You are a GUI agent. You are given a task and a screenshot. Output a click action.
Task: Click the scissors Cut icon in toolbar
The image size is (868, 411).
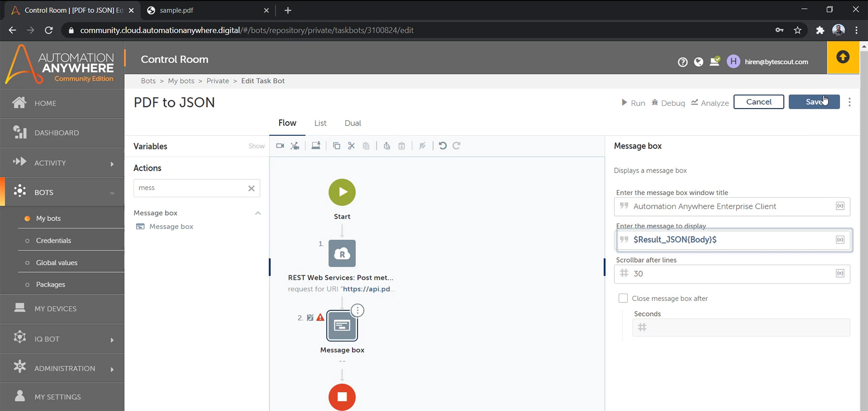click(351, 146)
